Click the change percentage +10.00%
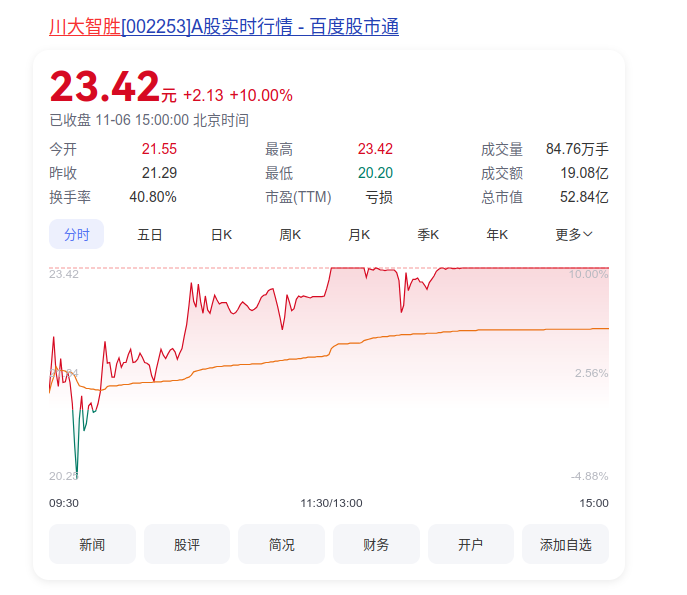687x595 pixels. tap(261, 95)
